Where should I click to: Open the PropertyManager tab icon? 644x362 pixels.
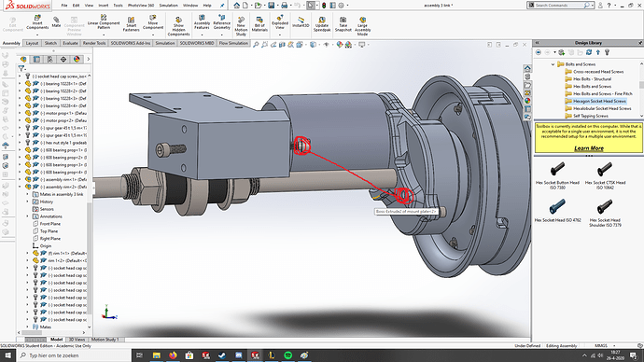pos(36,59)
